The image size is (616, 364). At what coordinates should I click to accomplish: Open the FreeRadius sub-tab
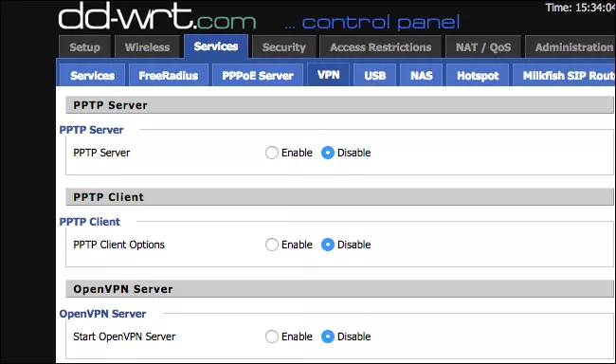(168, 76)
